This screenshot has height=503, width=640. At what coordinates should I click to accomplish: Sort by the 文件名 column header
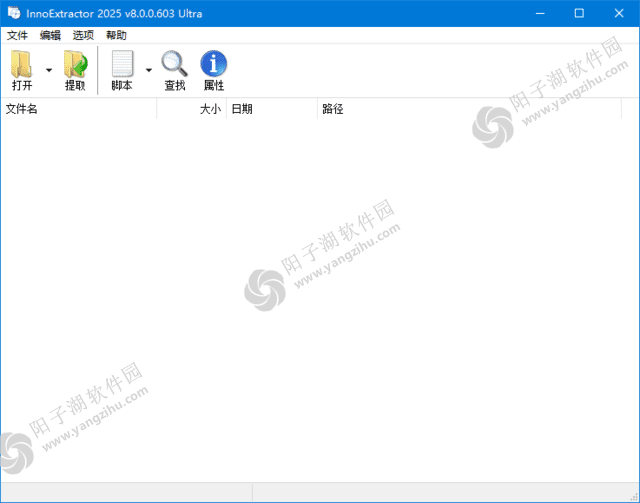(x=79, y=109)
